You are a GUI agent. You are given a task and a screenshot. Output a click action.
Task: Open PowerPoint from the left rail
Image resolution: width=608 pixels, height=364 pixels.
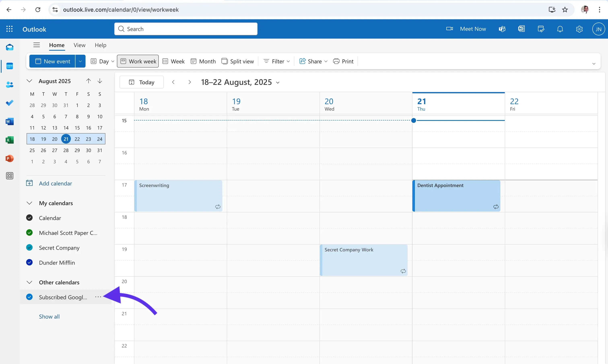click(9, 158)
